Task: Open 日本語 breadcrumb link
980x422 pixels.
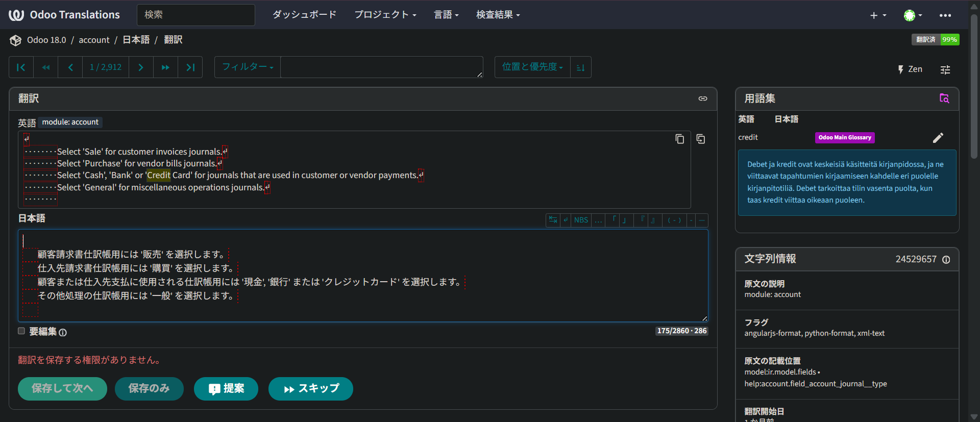Action: tap(136, 40)
